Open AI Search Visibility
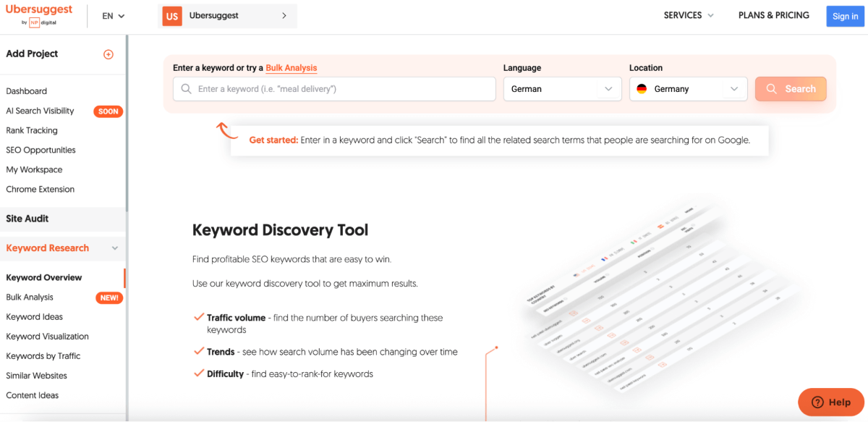The image size is (868, 422). (x=40, y=111)
